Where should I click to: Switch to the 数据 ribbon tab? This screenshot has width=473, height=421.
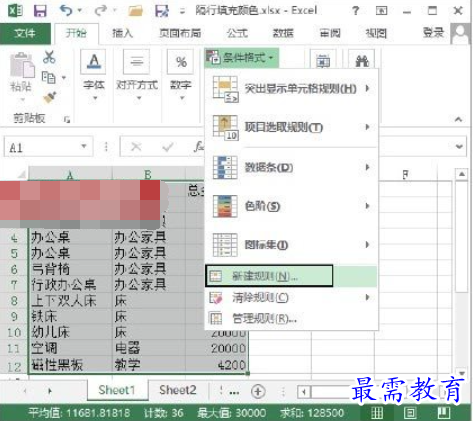(x=283, y=33)
